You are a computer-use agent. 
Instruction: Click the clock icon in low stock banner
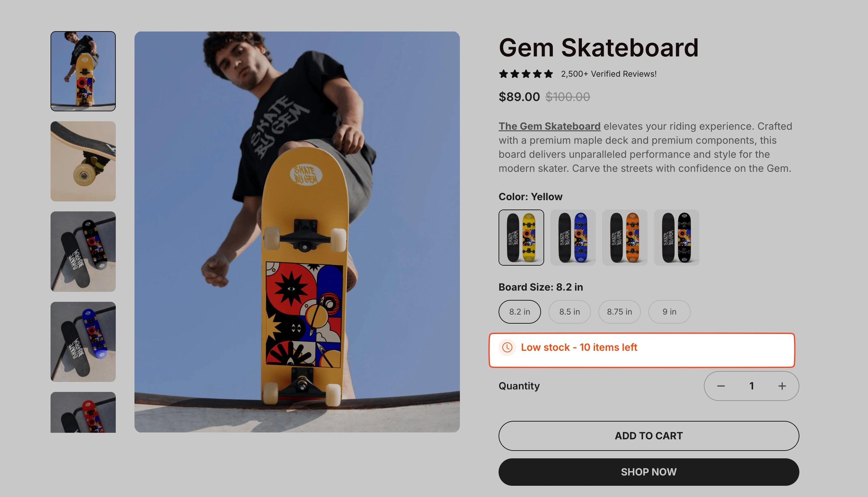(x=507, y=347)
